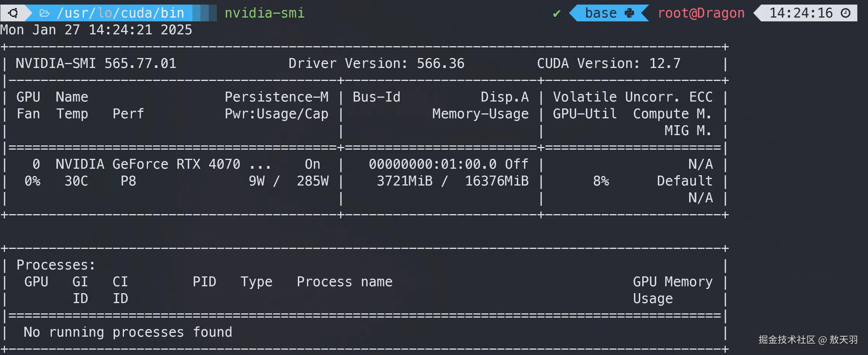Select the base conda environment label
Image resolution: width=868 pixels, height=355 pixels.
[x=601, y=13]
